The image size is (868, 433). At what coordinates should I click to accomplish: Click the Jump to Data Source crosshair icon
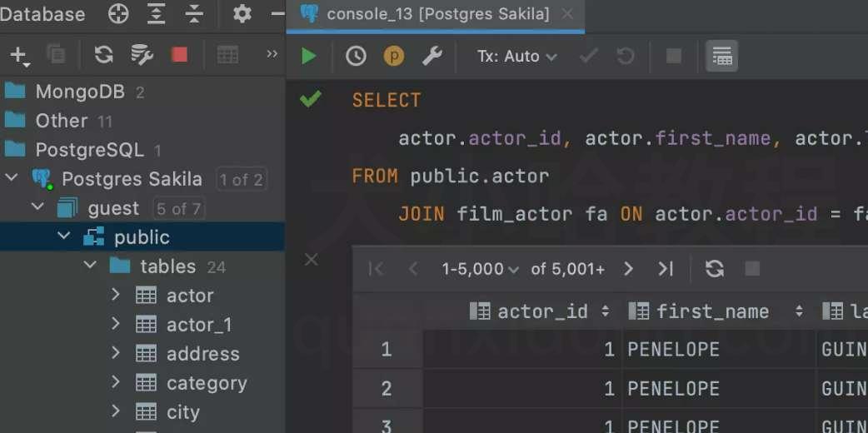click(118, 14)
